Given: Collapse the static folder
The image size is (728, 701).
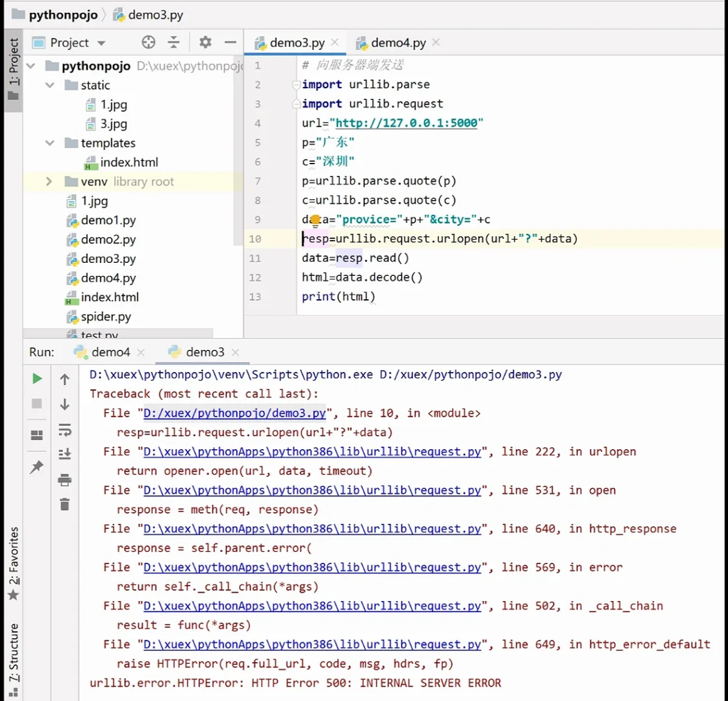Looking at the screenshot, I should pos(49,85).
